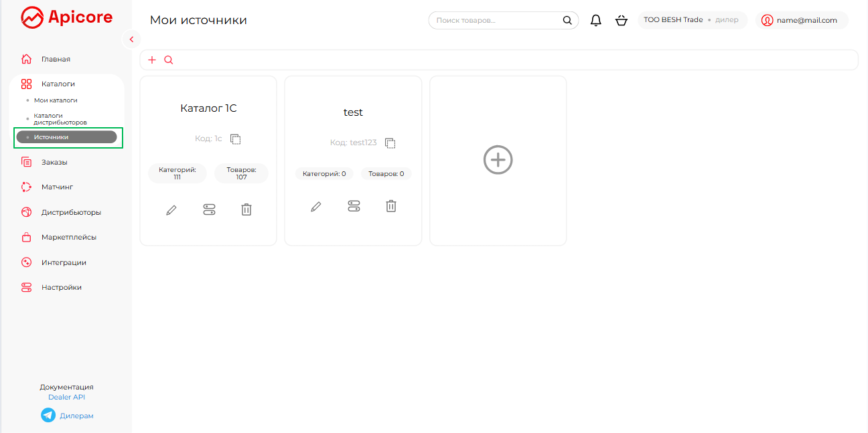Copy the test123 code with copy icon
Image resolution: width=868 pixels, height=433 pixels.
[390, 143]
